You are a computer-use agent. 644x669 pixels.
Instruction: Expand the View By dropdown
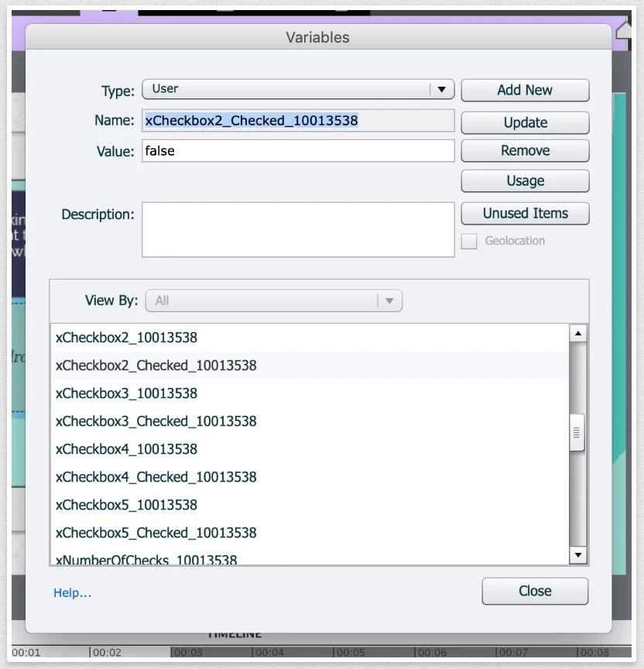click(389, 300)
